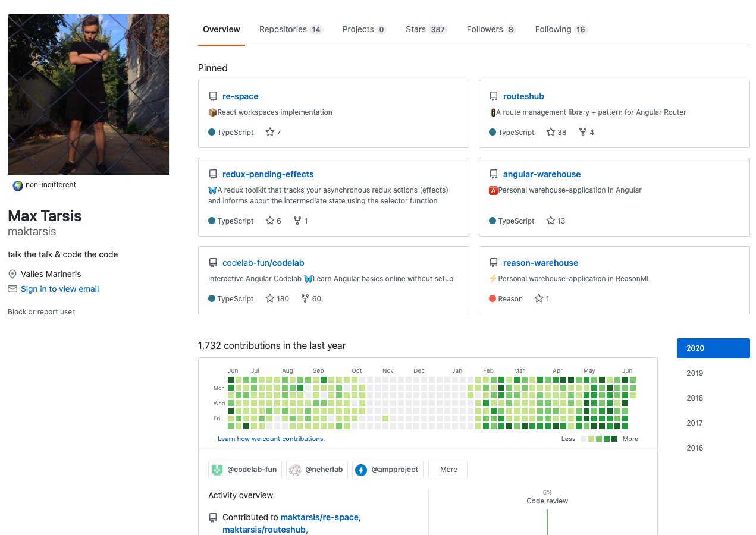Click the 60 forks on codelab

coord(311,298)
